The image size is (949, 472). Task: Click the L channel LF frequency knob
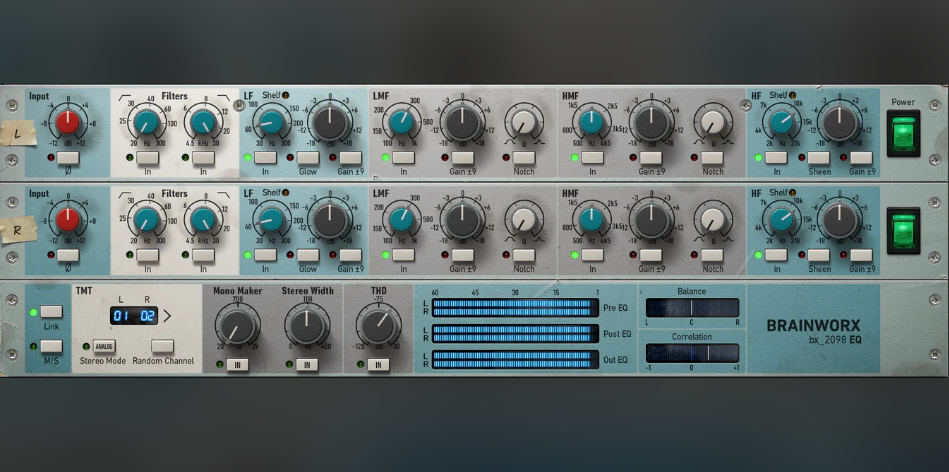pos(271,122)
